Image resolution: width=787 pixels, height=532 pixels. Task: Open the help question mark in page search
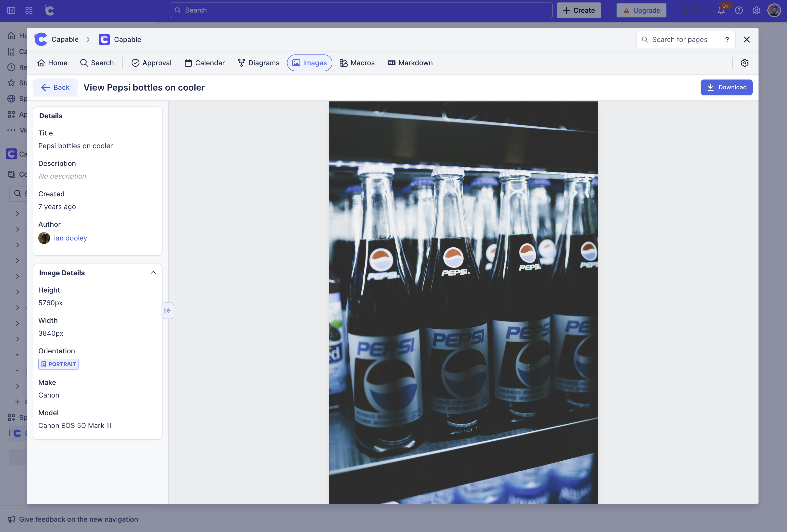pyautogui.click(x=727, y=39)
